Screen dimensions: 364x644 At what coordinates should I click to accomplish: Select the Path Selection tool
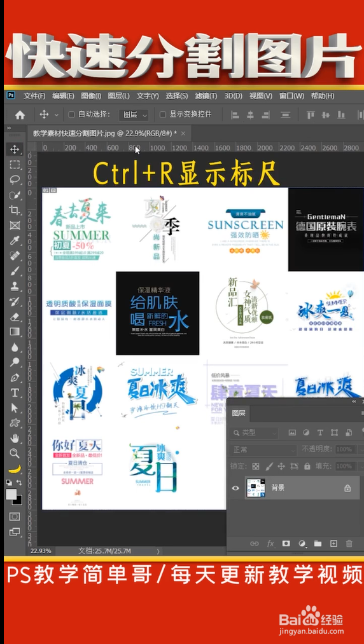15,408
